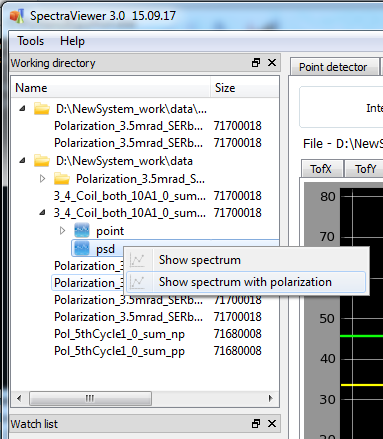The image size is (383, 439).
Task: Click the green horizontal line in plot
Action: click(x=361, y=336)
